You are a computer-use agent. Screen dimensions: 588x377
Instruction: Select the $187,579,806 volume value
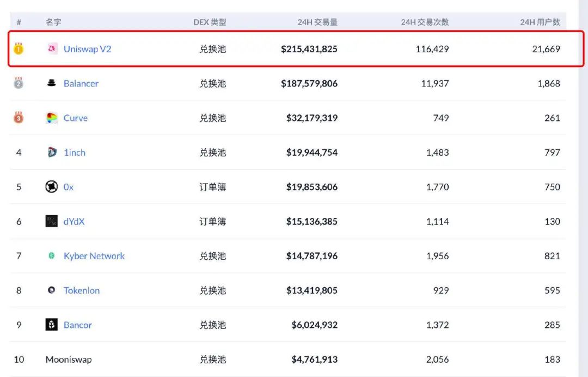(x=309, y=83)
